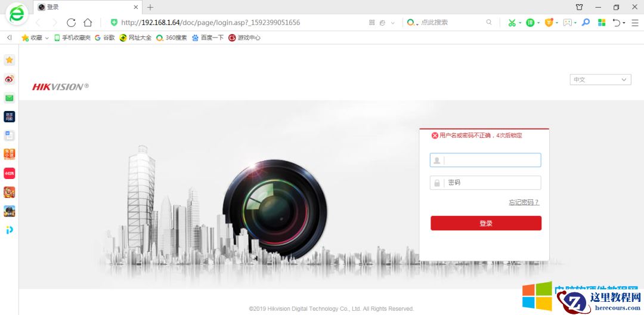The image size is (644, 315).
Task: Expand the undo closed tab dropdown arrow
Action: point(624,23)
